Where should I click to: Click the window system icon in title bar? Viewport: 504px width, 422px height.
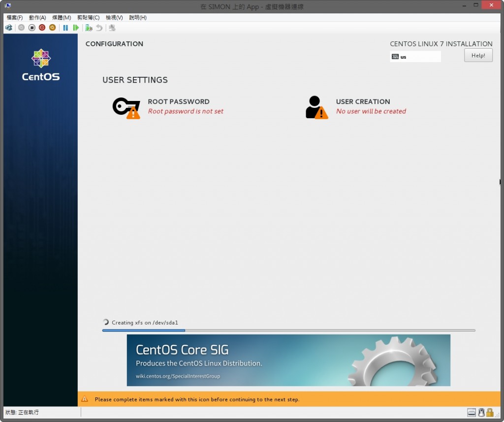point(8,6)
